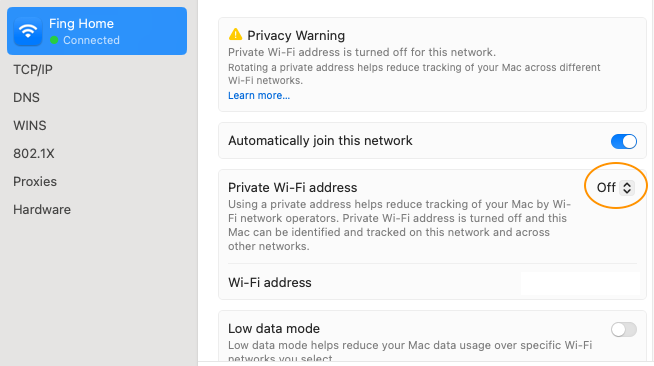Go to the WINS section
654x366 pixels.
30,125
